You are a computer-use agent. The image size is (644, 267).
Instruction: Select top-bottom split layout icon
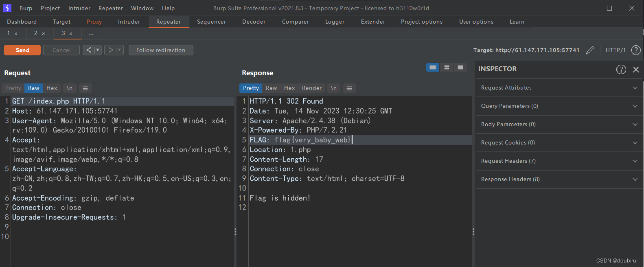coord(447,67)
